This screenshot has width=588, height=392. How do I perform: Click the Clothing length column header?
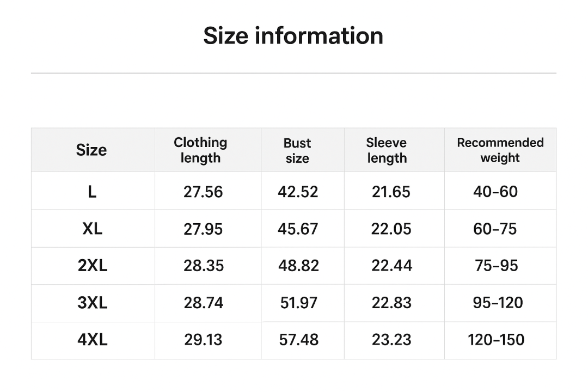[200, 150]
